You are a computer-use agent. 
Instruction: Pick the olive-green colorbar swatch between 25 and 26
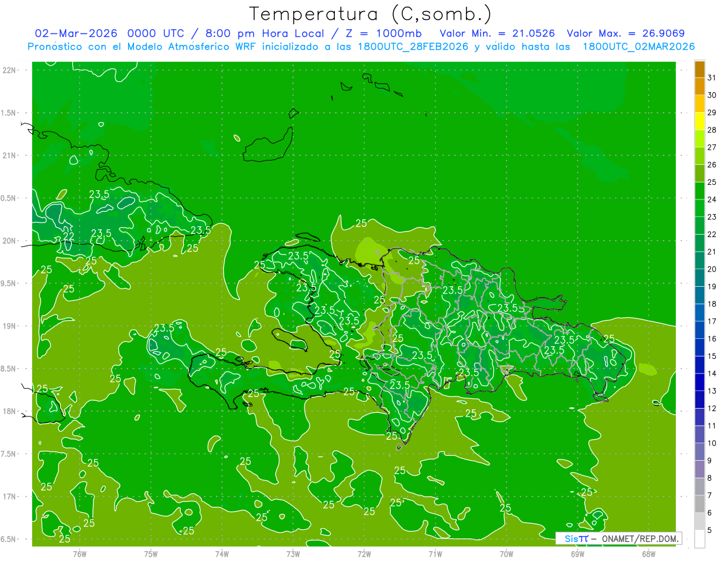coord(699,173)
